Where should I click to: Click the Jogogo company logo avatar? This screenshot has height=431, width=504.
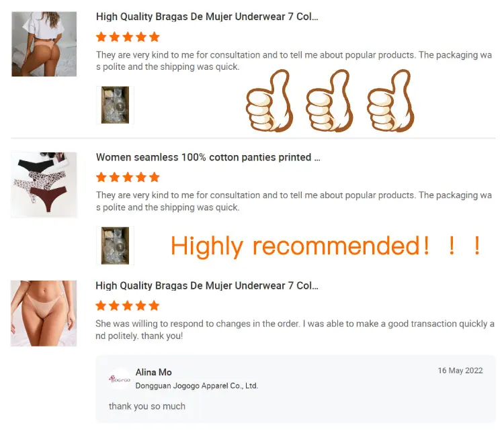120,379
